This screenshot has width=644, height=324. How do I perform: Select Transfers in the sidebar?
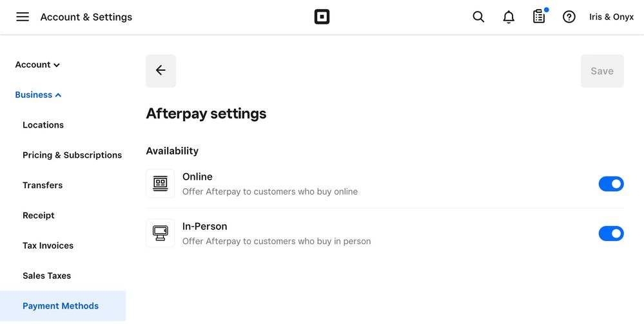(43, 185)
